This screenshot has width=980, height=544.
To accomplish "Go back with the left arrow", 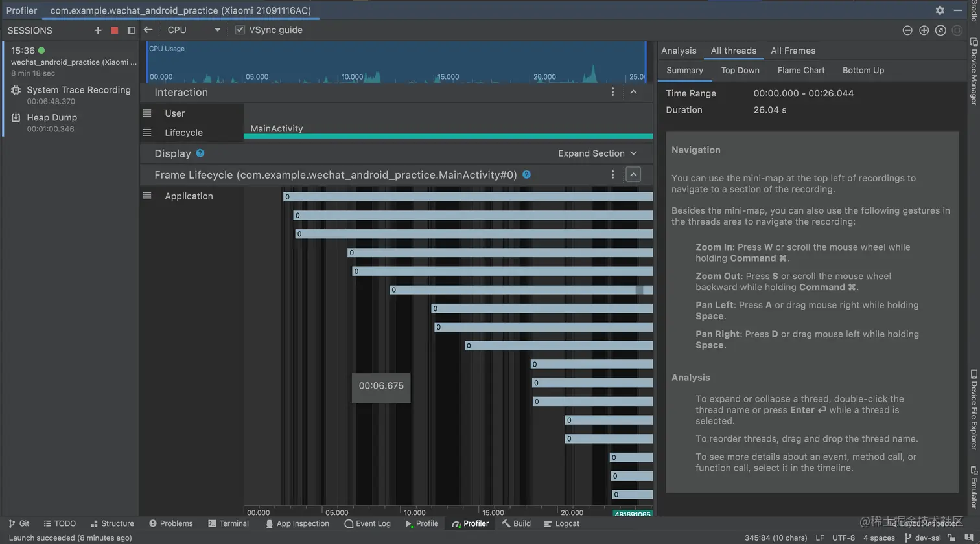I will pyautogui.click(x=148, y=30).
